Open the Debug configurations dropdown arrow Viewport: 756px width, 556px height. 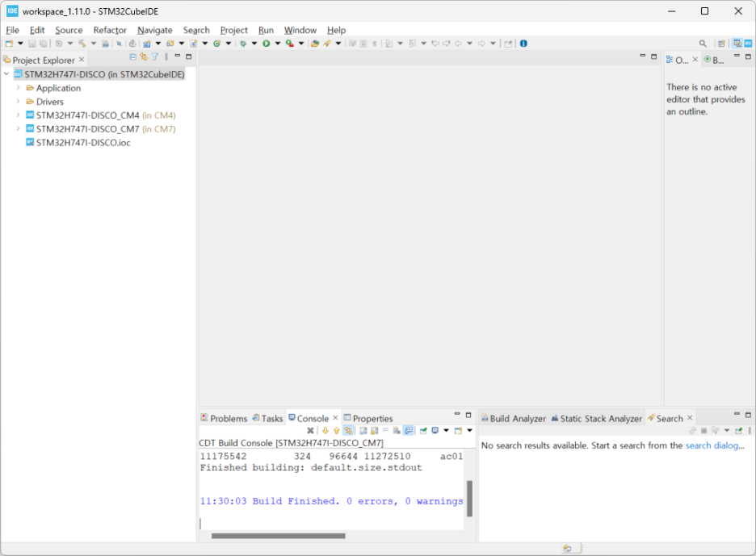[x=254, y=44]
